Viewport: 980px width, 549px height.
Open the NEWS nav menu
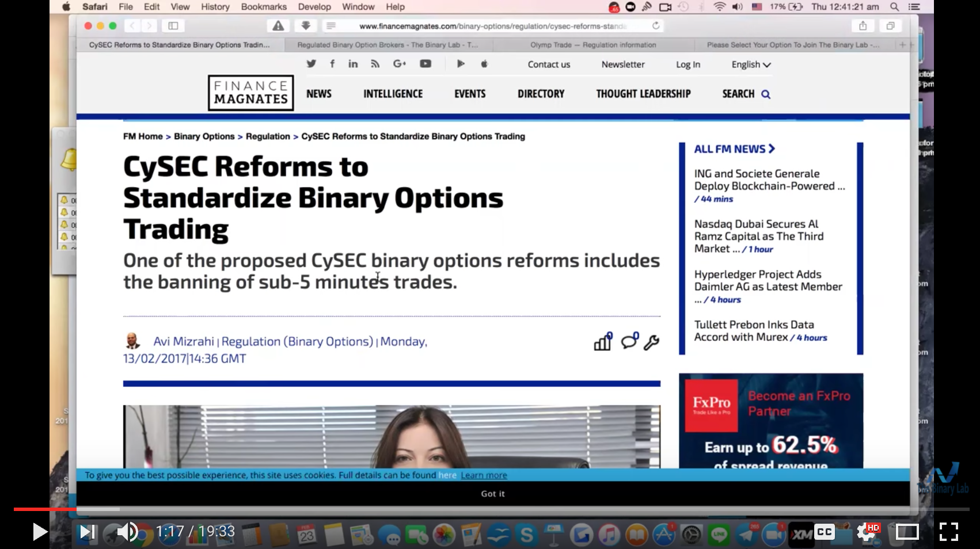(x=319, y=94)
